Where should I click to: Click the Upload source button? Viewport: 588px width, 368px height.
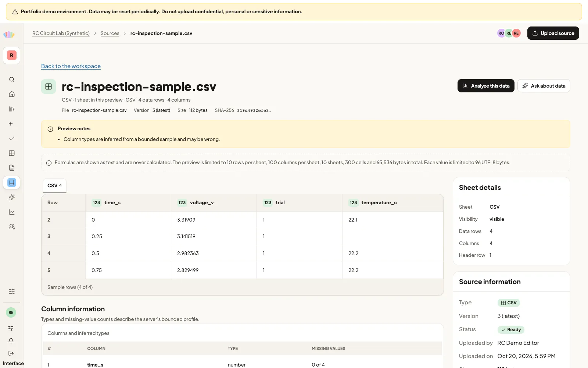click(553, 33)
